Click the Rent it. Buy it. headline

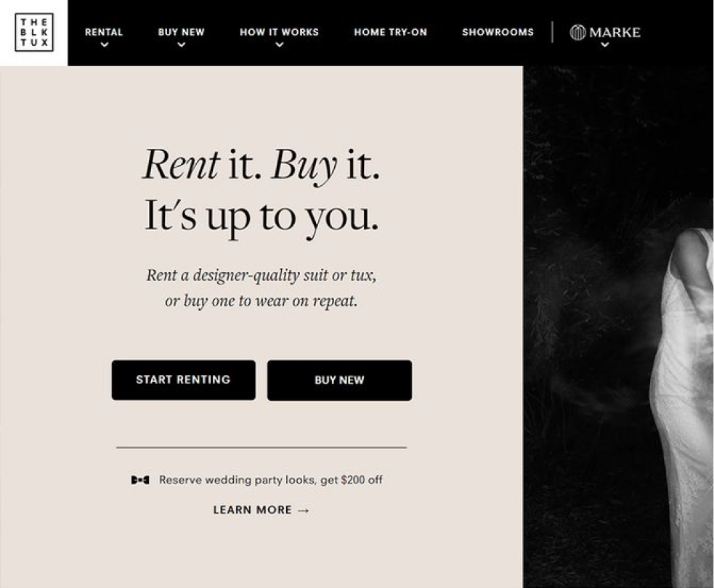[x=261, y=165]
